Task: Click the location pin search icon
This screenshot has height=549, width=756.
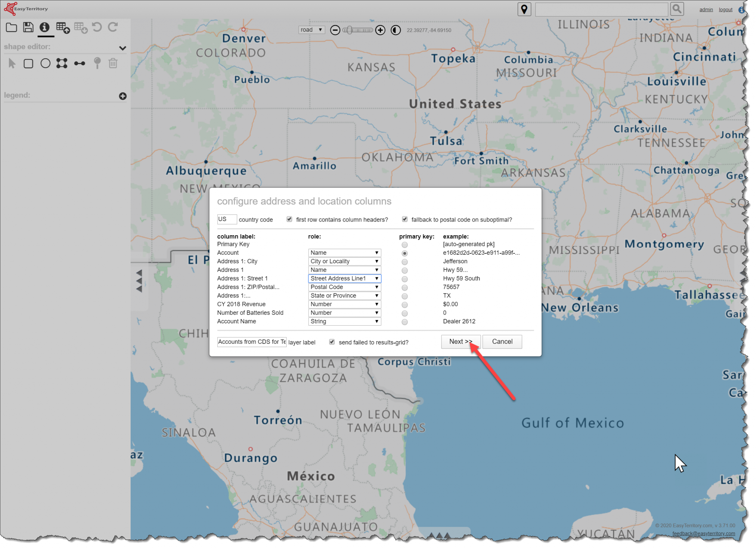Action: click(x=524, y=9)
